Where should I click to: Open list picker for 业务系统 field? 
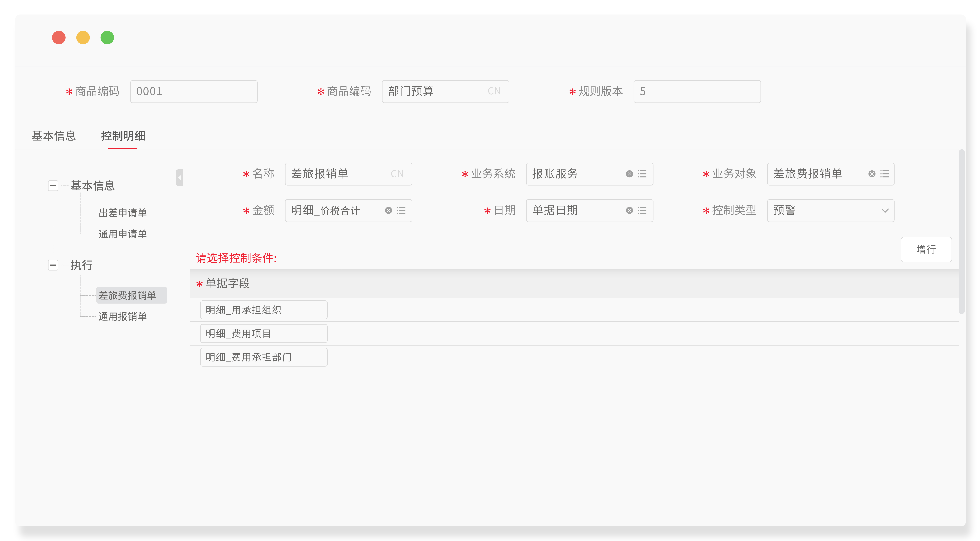pos(642,174)
